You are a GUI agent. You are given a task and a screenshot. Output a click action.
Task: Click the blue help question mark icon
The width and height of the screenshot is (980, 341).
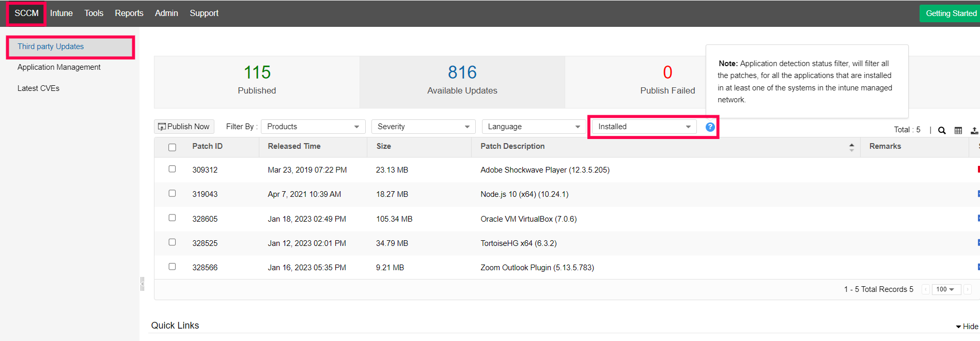click(710, 127)
